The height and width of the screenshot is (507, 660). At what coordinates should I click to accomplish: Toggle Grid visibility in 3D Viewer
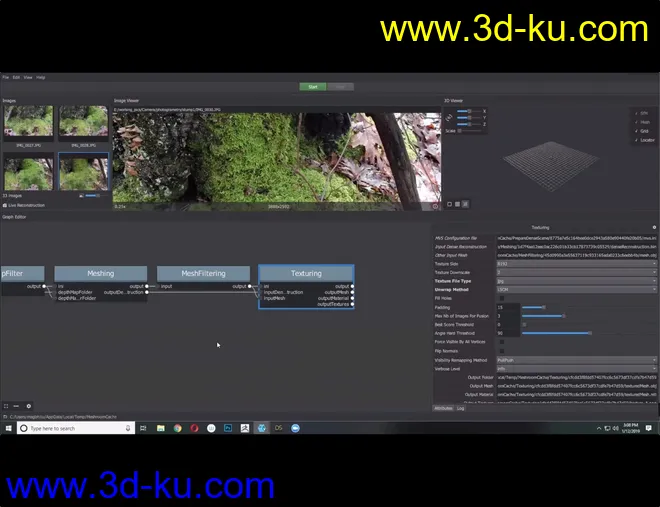642,131
